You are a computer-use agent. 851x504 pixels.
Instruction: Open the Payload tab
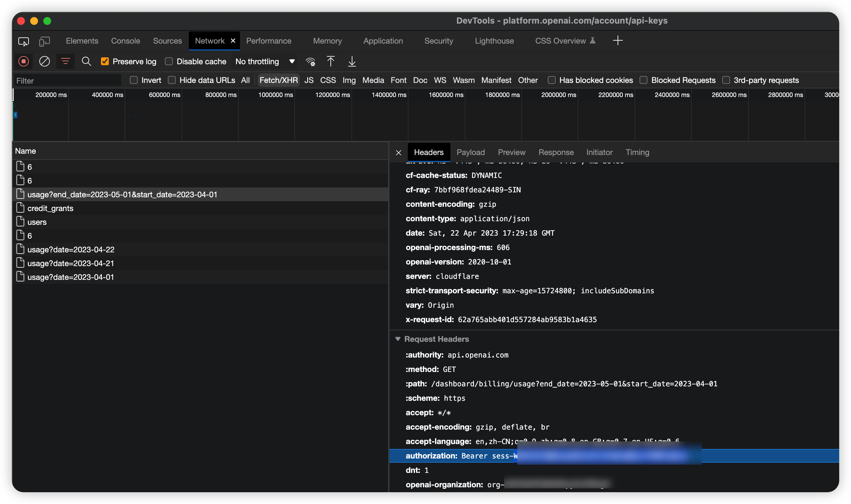[x=470, y=152]
